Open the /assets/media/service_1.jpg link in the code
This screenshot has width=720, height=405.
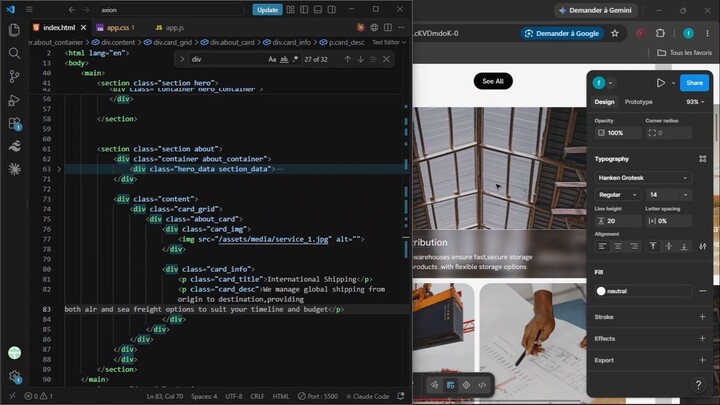[x=274, y=239]
